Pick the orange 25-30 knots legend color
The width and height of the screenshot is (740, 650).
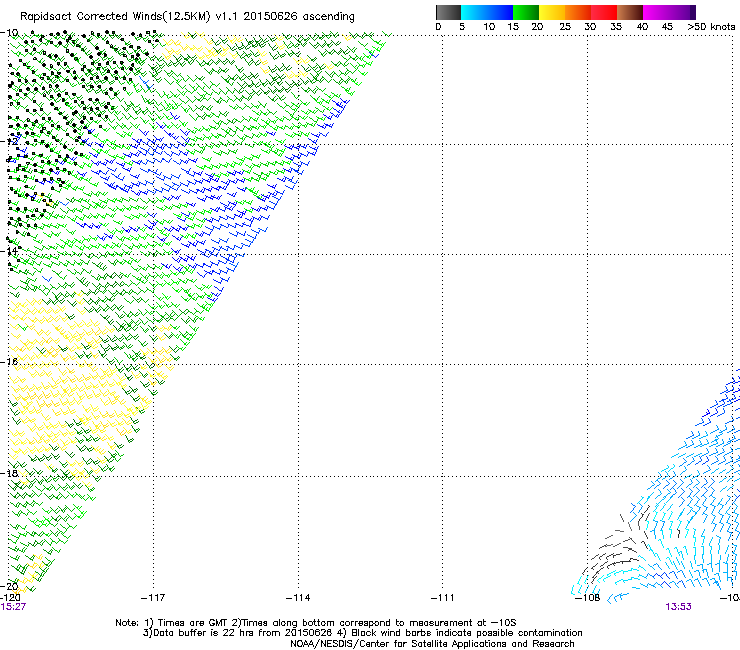[x=578, y=12]
